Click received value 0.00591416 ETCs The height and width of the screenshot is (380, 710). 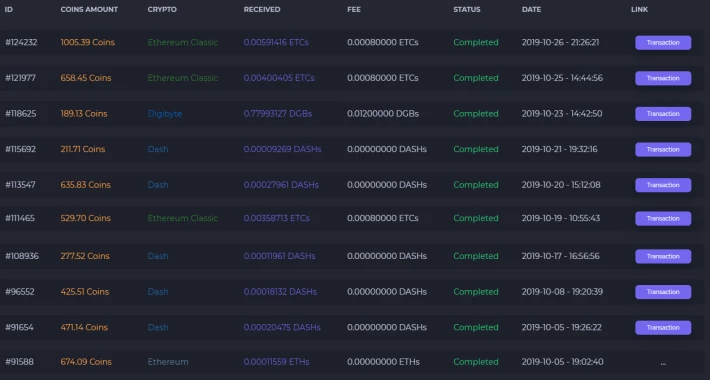click(x=276, y=43)
